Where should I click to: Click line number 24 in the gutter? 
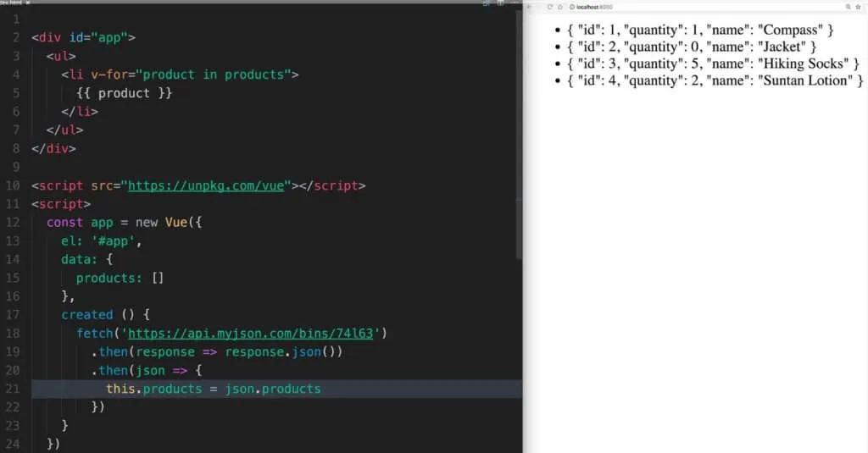pyautogui.click(x=13, y=444)
